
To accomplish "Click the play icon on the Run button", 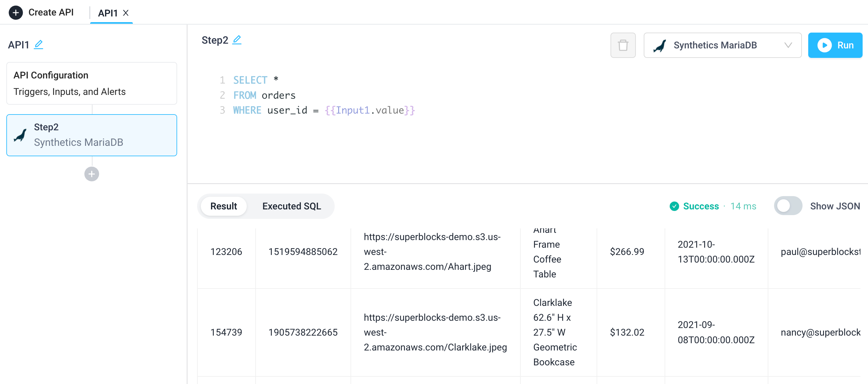I will (x=825, y=45).
